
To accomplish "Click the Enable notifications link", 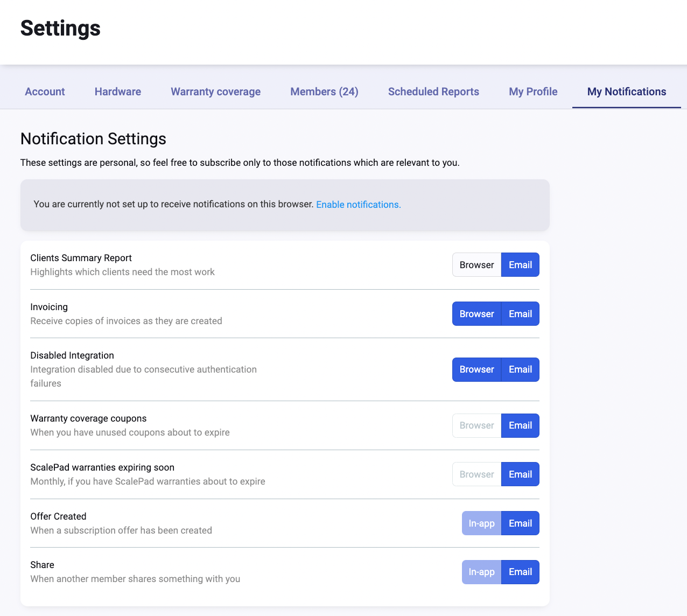I will 359,205.
